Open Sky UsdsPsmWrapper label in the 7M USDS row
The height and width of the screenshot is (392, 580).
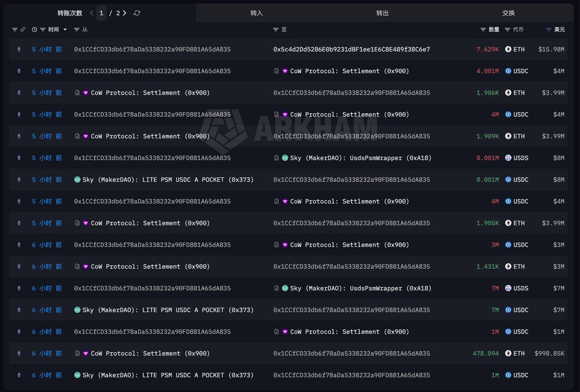361,288
